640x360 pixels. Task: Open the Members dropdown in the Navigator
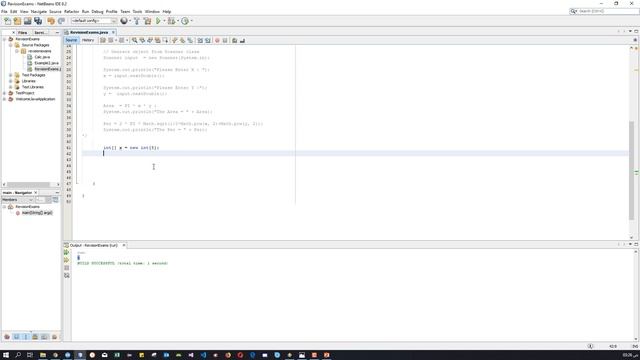pyautogui.click(x=18, y=200)
